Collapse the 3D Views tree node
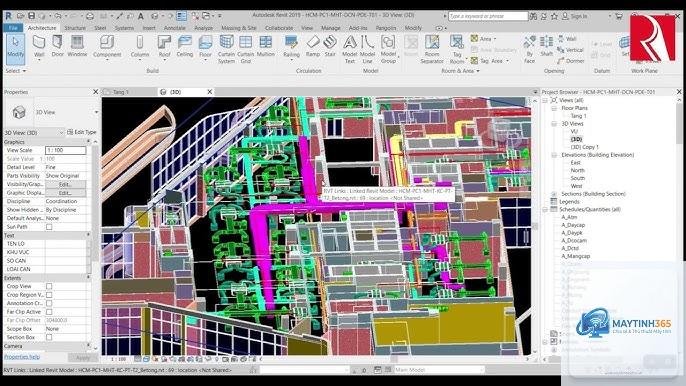This screenshot has height=386, width=686. click(554, 124)
